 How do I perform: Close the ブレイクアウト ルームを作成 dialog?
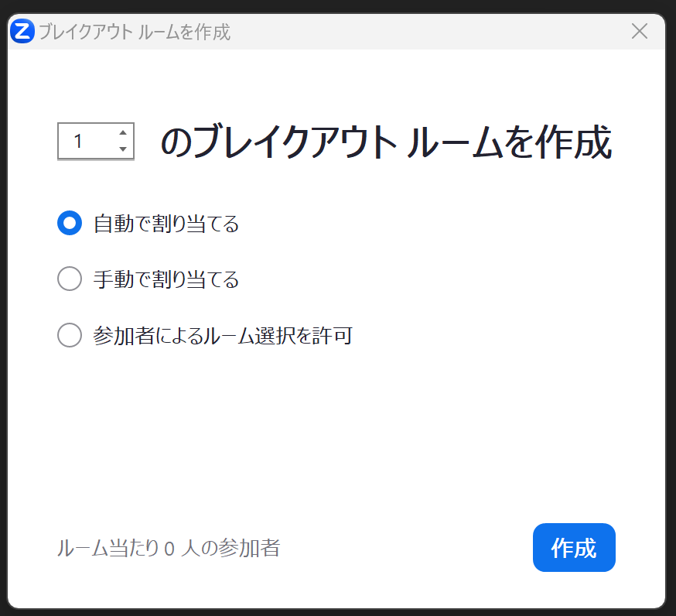(x=640, y=31)
